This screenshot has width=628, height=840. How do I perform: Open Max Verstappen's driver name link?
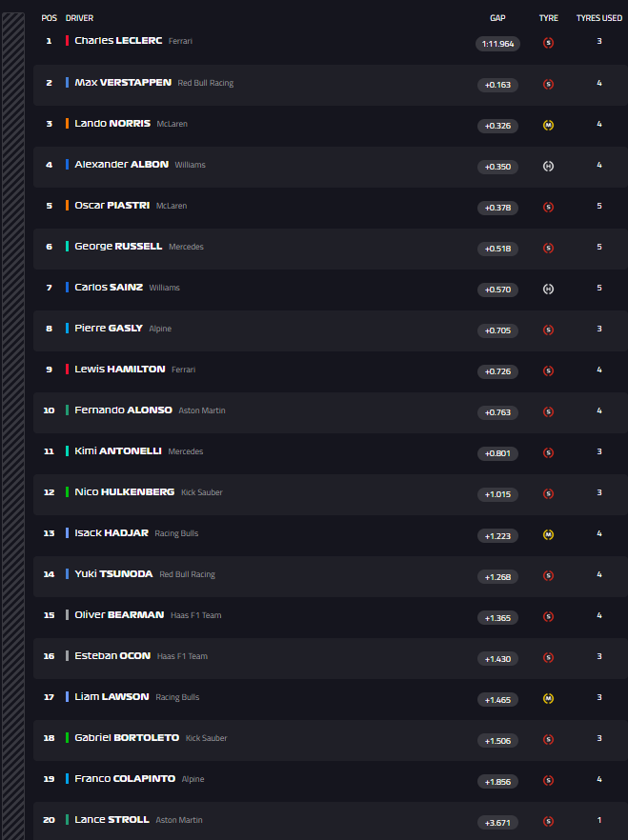pyautogui.click(x=123, y=83)
